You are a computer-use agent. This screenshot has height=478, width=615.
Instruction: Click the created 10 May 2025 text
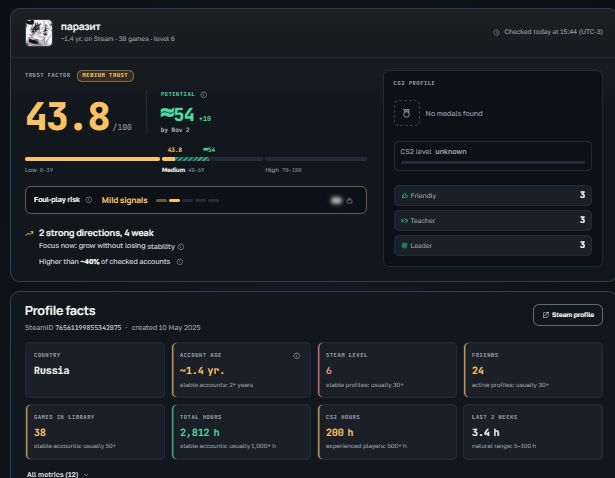[166, 327]
